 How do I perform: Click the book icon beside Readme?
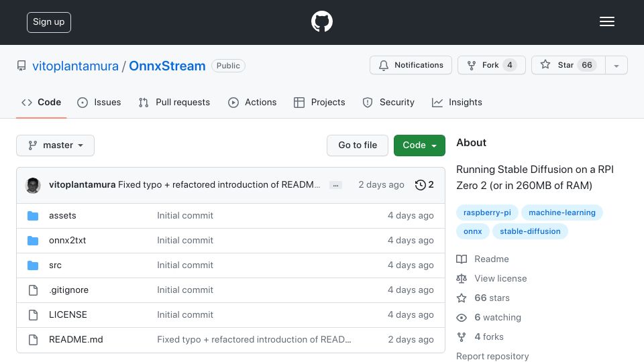pyautogui.click(x=462, y=259)
